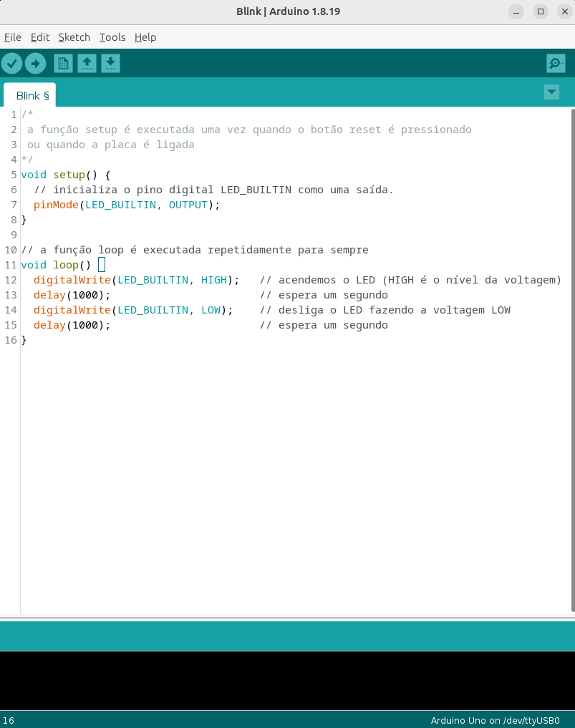Click the Verify sketch checkmark icon
The width and height of the screenshot is (575, 728).
[x=11, y=64]
